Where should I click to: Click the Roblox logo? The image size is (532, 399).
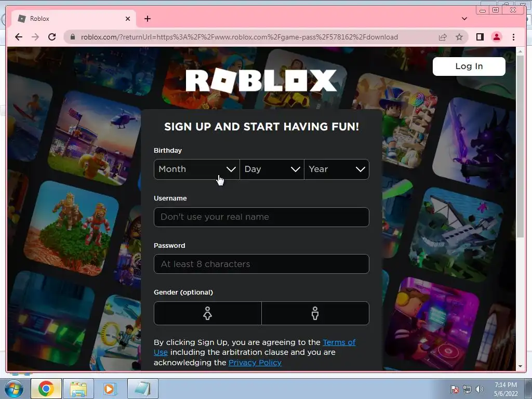[x=261, y=81]
